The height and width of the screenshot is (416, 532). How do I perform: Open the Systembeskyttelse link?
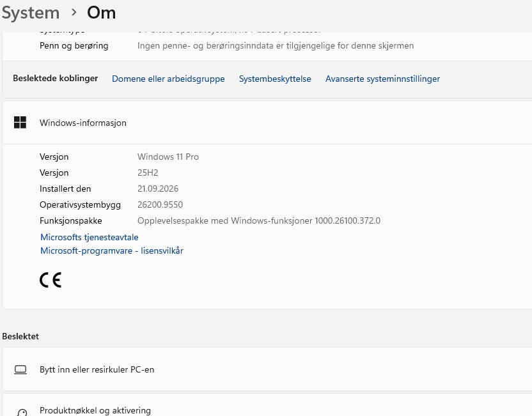[275, 79]
